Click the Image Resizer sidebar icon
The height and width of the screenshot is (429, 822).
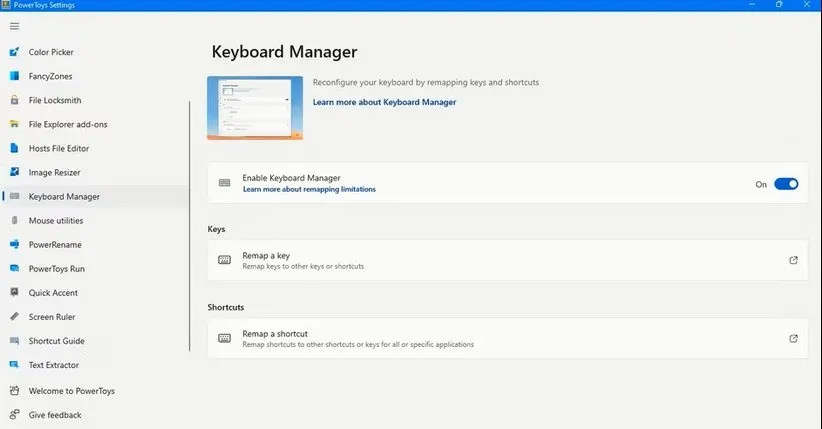click(14, 172)
